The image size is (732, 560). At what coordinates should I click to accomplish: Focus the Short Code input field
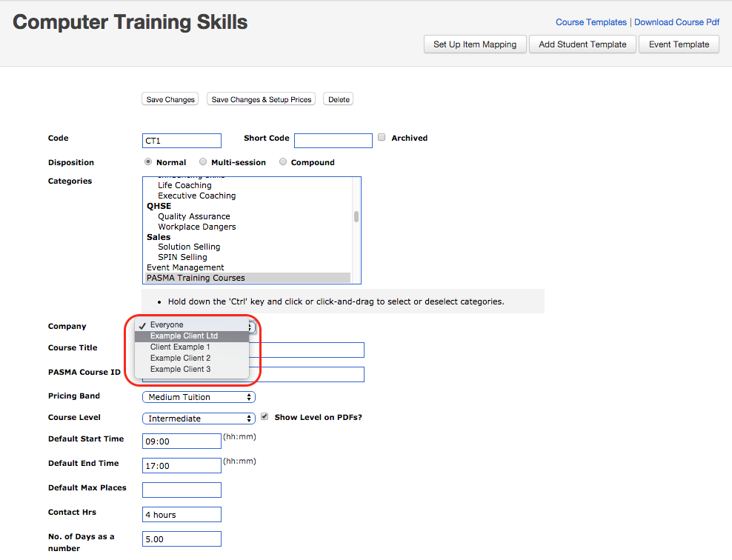point(333,141)
